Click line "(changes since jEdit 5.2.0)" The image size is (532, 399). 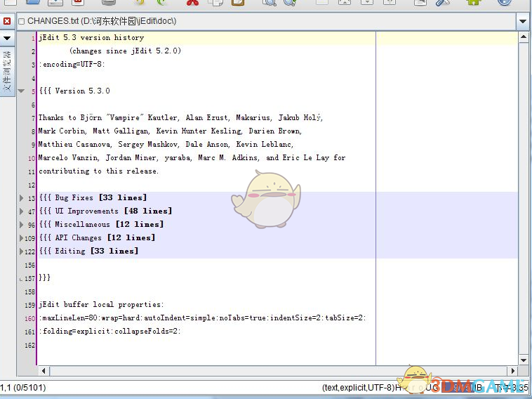click(125, 51)
